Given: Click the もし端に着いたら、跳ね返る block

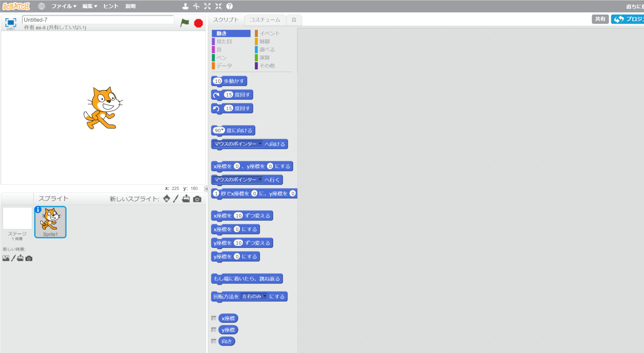Looking at the screenshot, I should 247,279.
